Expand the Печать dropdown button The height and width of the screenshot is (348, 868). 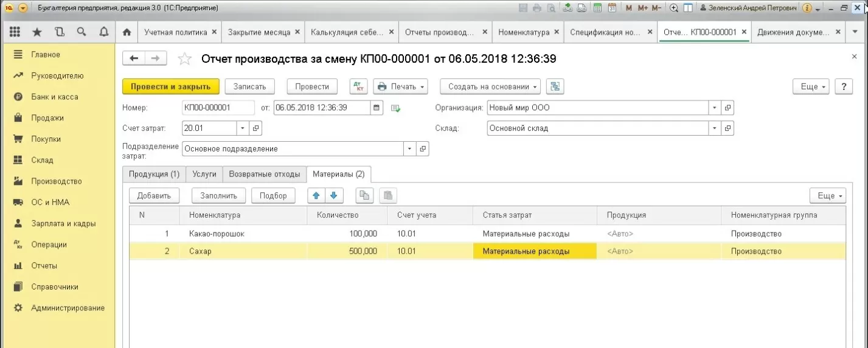pos(401,86)
